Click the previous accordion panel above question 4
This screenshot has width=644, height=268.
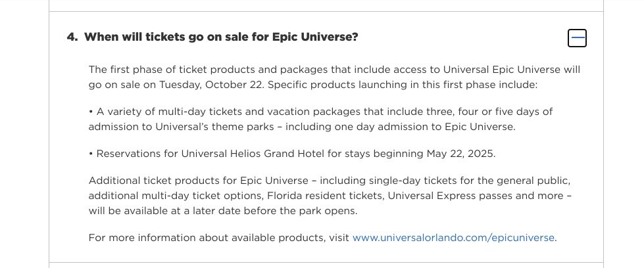326,5
